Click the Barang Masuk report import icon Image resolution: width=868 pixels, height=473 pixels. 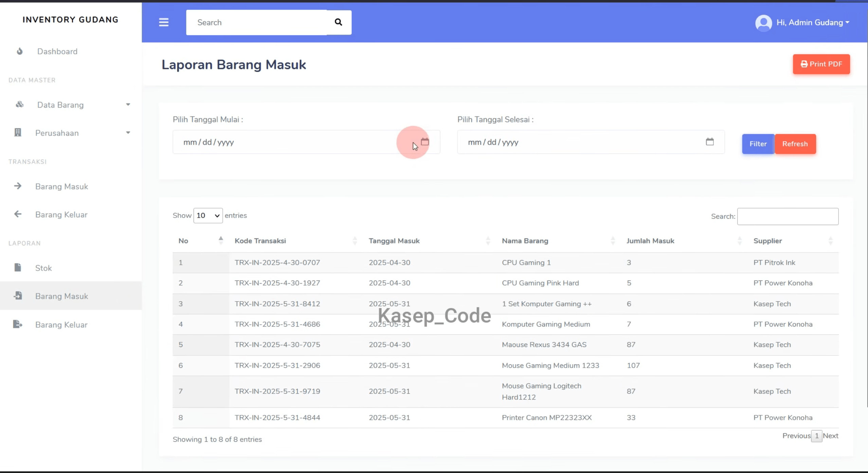(18, 296)
